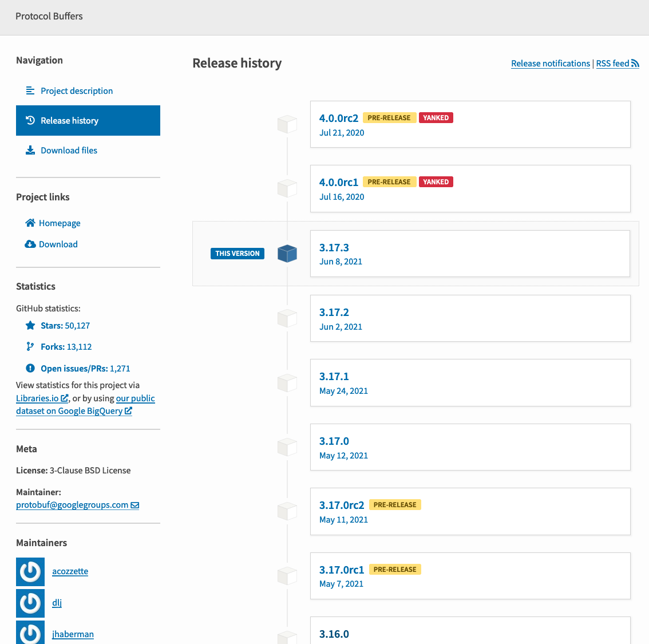Open the 3.17.2 release card
This screenshot has width=649, height=644.
coord(470,318)
